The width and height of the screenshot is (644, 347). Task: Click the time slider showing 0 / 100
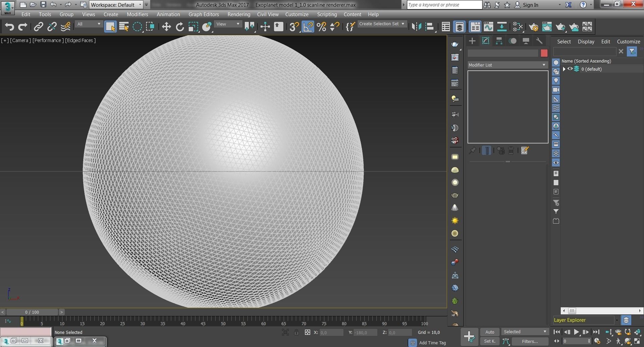32,312
